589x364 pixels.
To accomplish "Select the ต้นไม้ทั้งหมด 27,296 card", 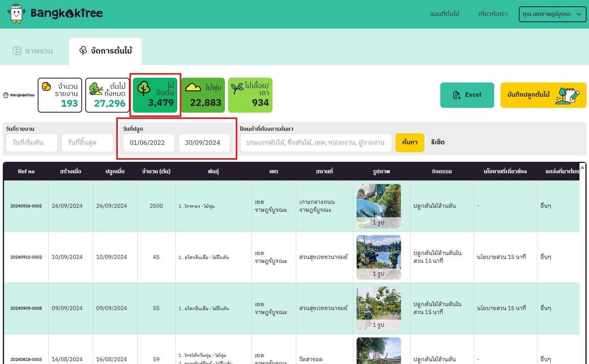I will 107,95.
